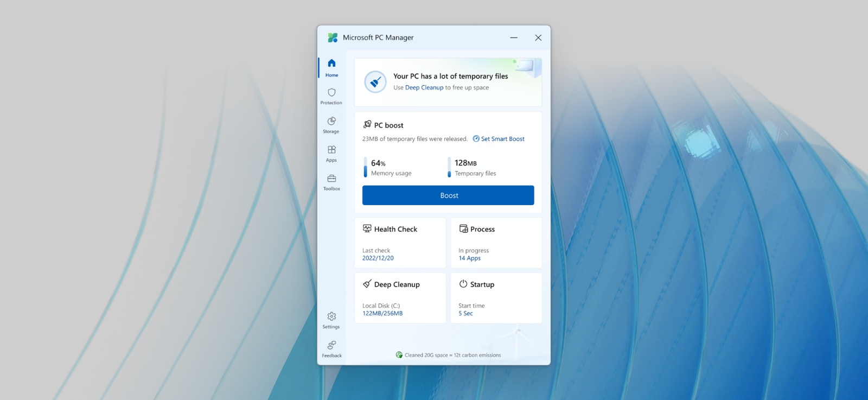Select the Startup card title
The image size is (868, 400).
[482, 284]
